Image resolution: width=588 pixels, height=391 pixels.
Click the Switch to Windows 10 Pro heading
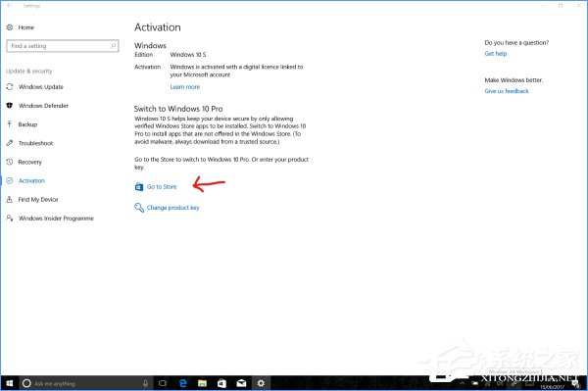pyautogui.click(x=178, y=109)
